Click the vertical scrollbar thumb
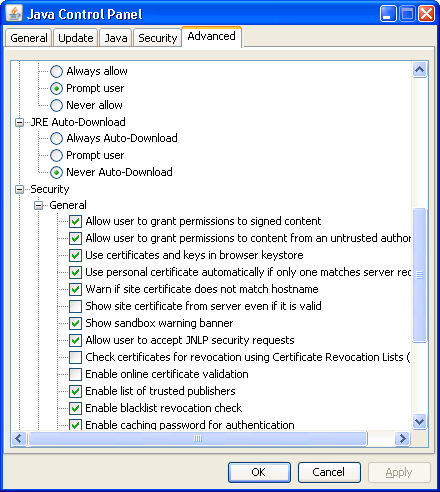 coord(419,275)
